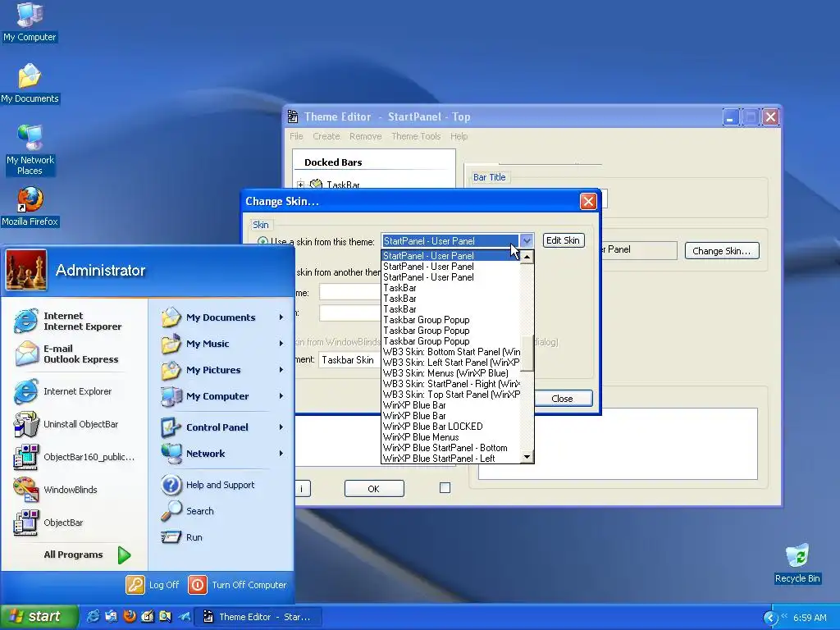The width and height of the screenshot is (840, 630).
Task: Launch Mozilla Firefox desktop shortcut
Action: click(x=30, y=207)
